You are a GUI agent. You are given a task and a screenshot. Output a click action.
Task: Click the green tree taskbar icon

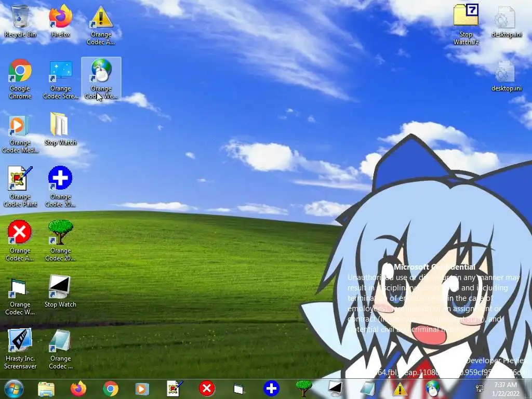tap(303, 389)
